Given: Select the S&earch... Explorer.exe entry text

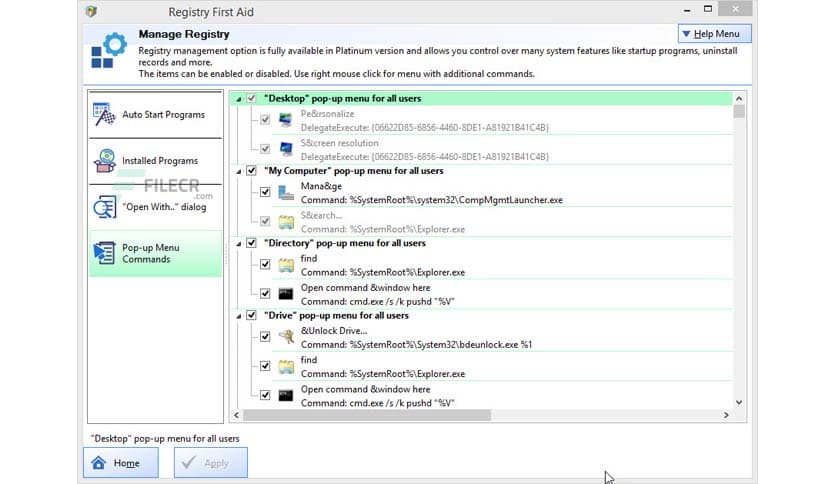Looking at the screenshot, I should (382, 222).
